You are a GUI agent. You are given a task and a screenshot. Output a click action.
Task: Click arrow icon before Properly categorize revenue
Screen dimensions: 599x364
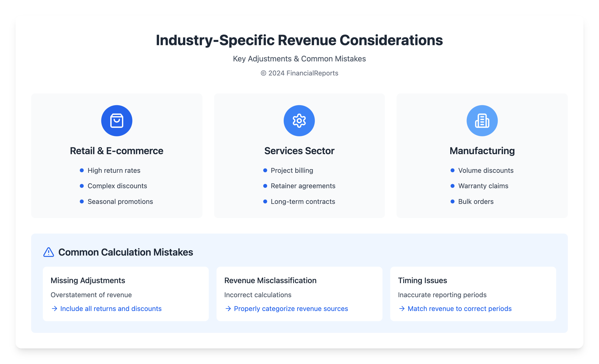pyautogui.click(x=228, y=309)
